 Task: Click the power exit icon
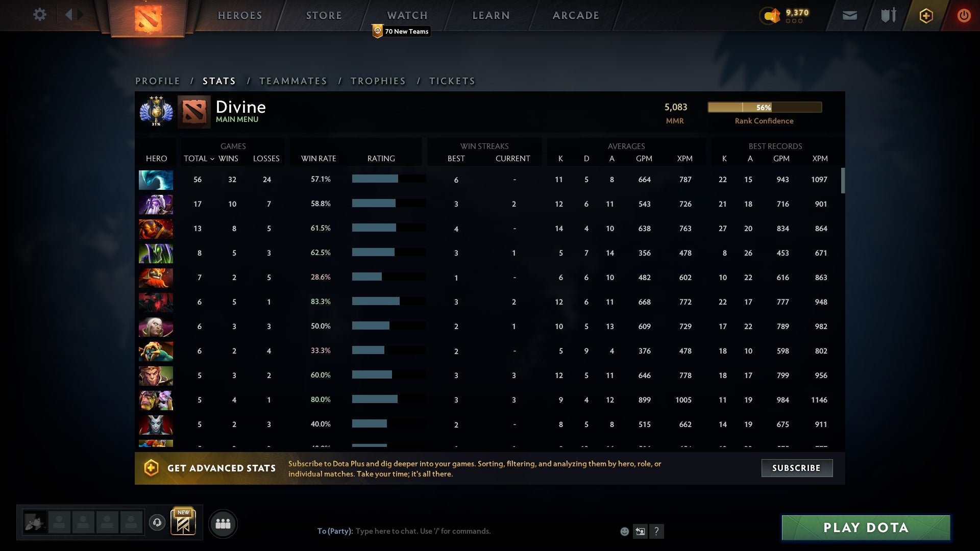point(964,15)
